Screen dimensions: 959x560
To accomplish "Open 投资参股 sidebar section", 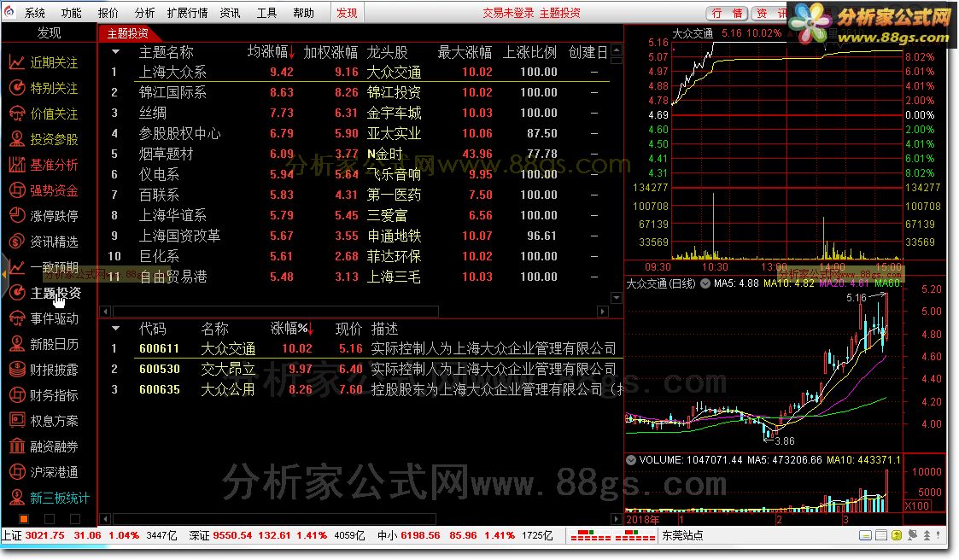I will (44, 139).
